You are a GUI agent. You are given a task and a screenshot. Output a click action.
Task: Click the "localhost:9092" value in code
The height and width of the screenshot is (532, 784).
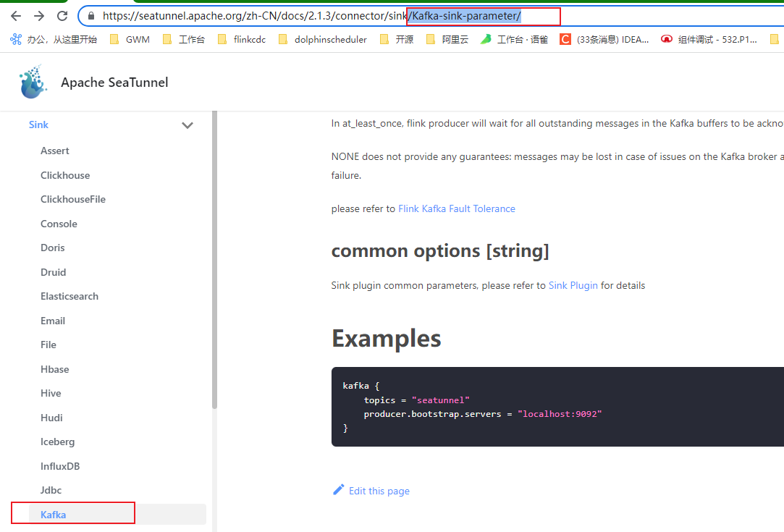[560, 414]
